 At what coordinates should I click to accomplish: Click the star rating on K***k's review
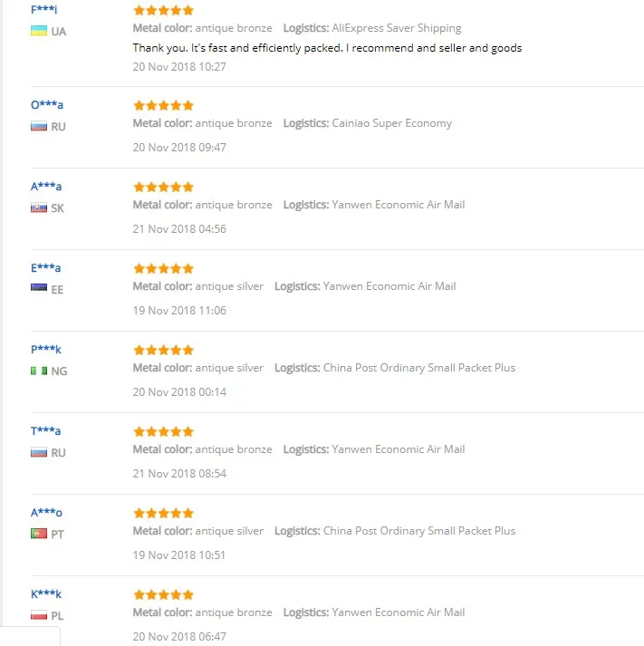[x=163, y=595]
